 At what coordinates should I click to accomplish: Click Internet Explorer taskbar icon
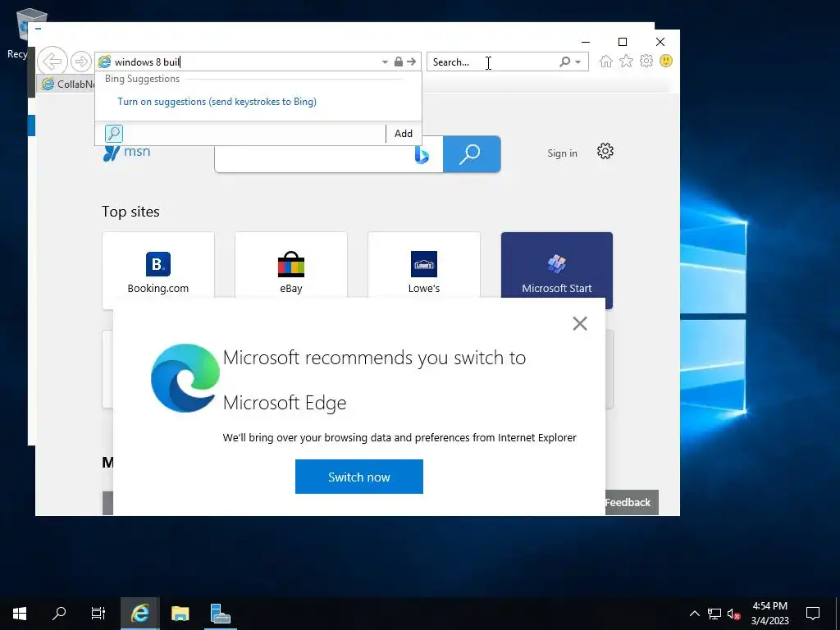click(x=139, y=614)
